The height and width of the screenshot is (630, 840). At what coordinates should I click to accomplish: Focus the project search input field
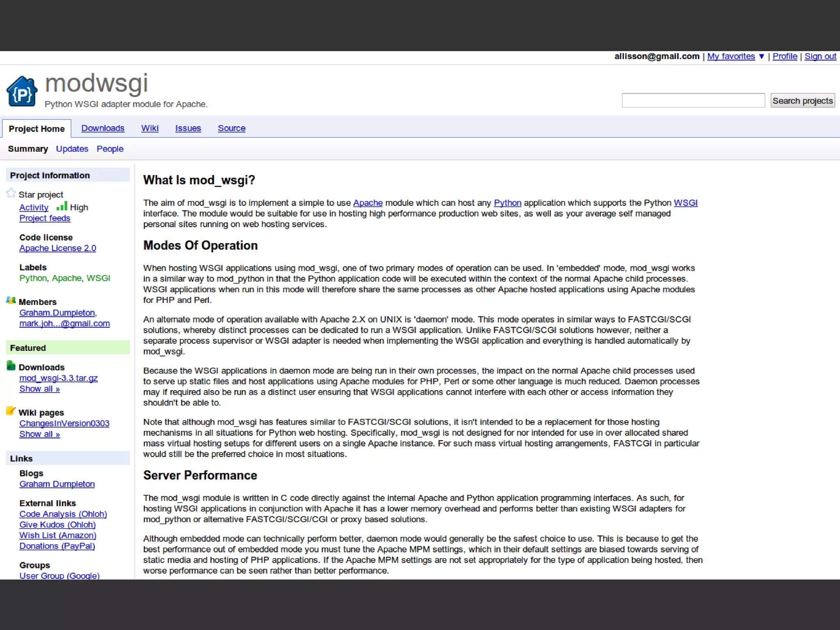(693, 100)
